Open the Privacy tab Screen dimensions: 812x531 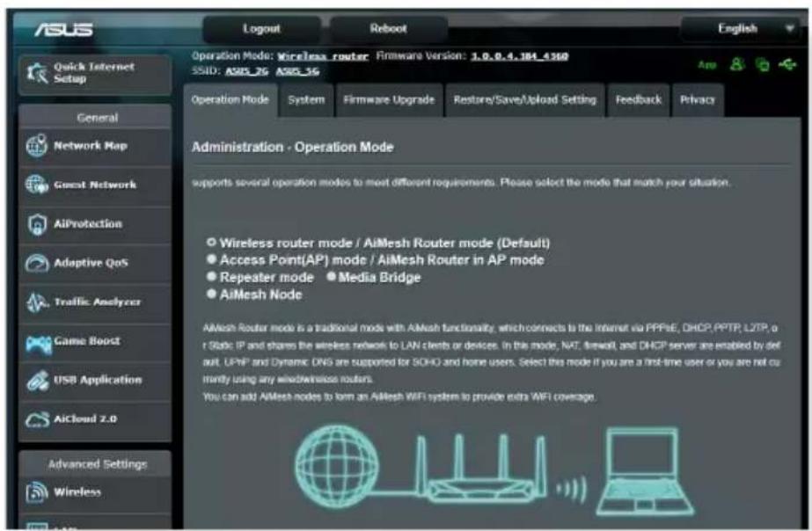[698, 100]
